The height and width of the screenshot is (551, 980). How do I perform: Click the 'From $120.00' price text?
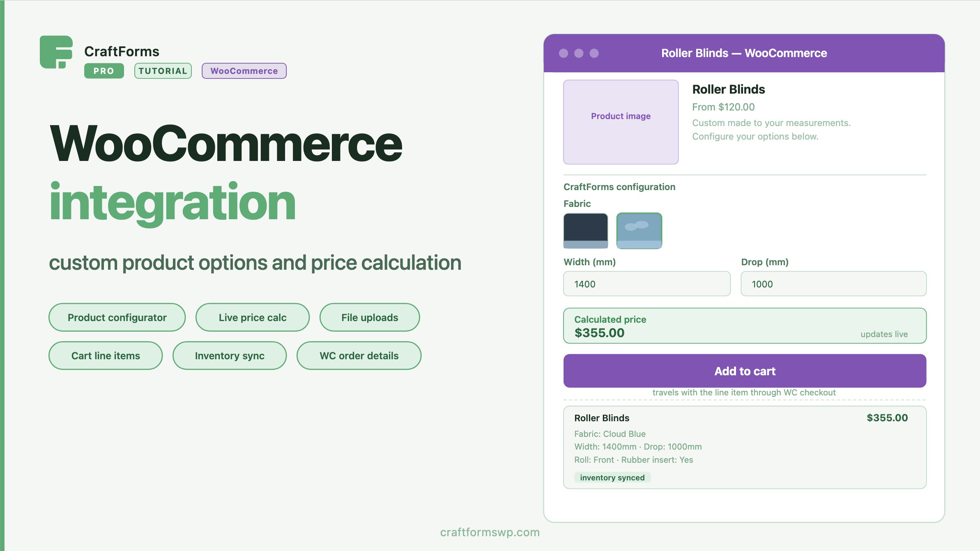[723, 107]
